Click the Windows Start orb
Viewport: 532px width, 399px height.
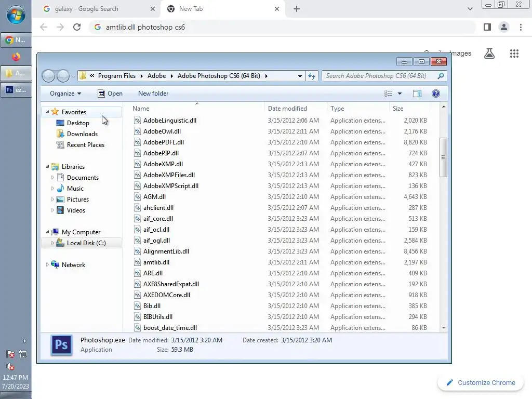16,15
